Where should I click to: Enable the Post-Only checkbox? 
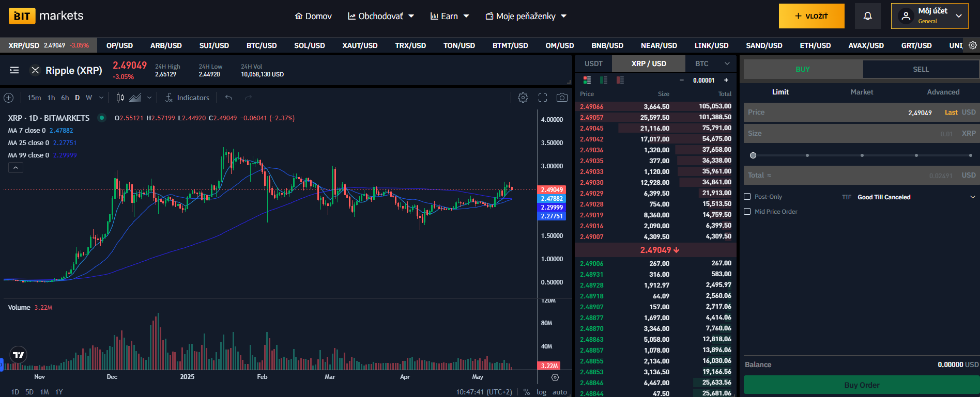pyautogui.click(x=747, y=197)
